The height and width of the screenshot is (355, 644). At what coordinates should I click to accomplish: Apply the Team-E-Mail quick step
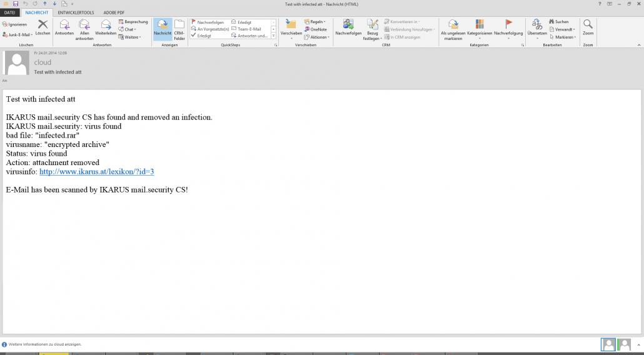click(246, 29)
